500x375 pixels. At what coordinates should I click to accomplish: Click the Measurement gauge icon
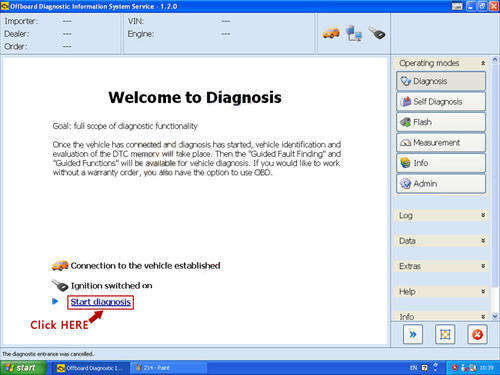coord(405,143)
